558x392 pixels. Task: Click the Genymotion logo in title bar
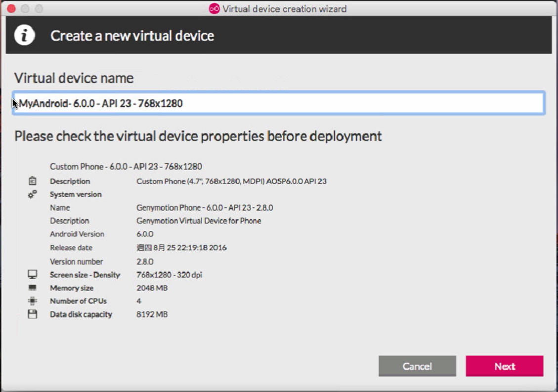pos(214,8)
